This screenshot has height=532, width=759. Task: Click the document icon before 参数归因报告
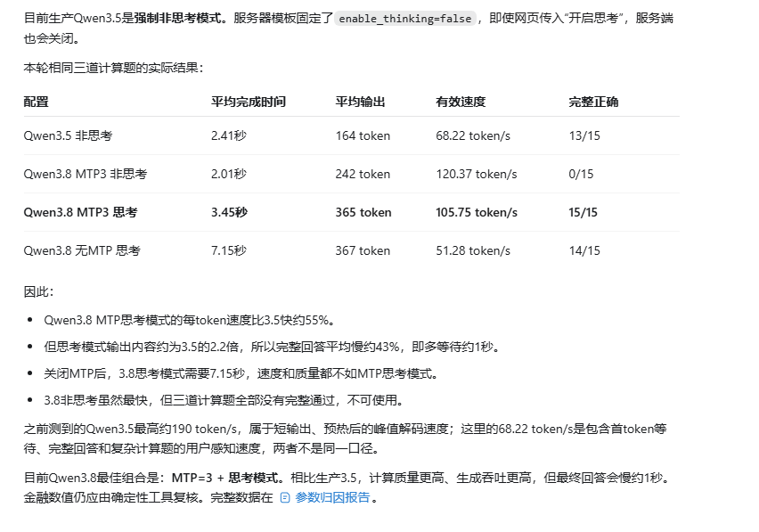pyautogui.click(x=285, y=498)
